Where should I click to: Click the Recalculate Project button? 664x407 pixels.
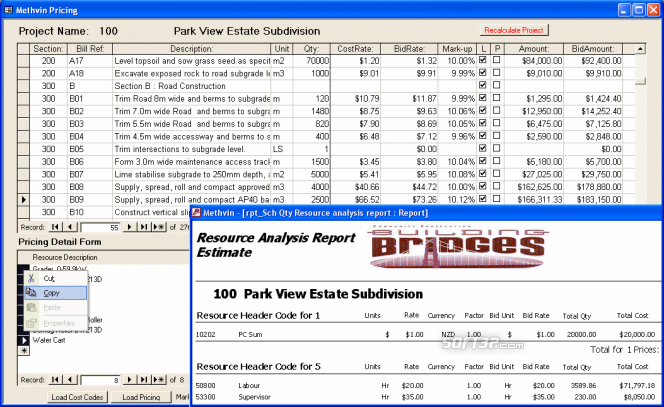coord(514,30)
